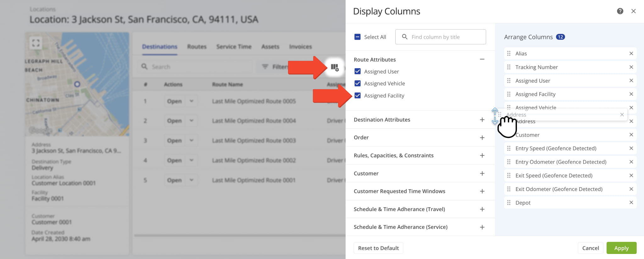Remove Entry Odometer (Geofence Detected) column

[x=631, y=162]
